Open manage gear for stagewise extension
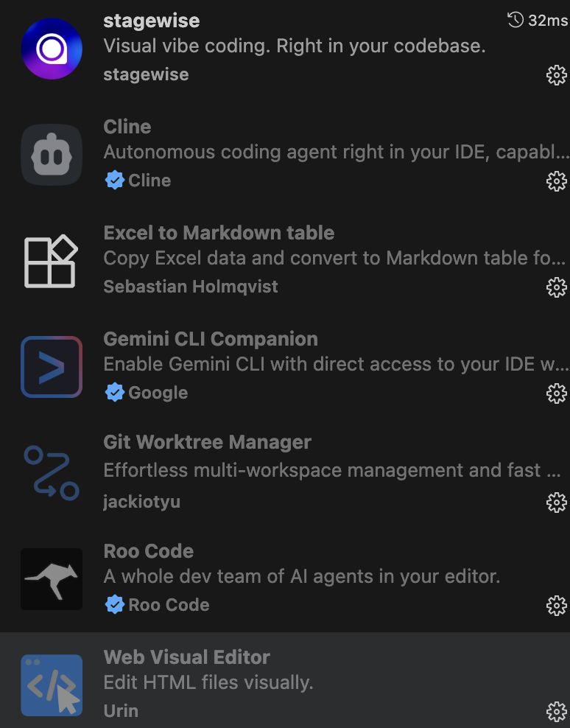570x728 pixels. coord(556,75)
